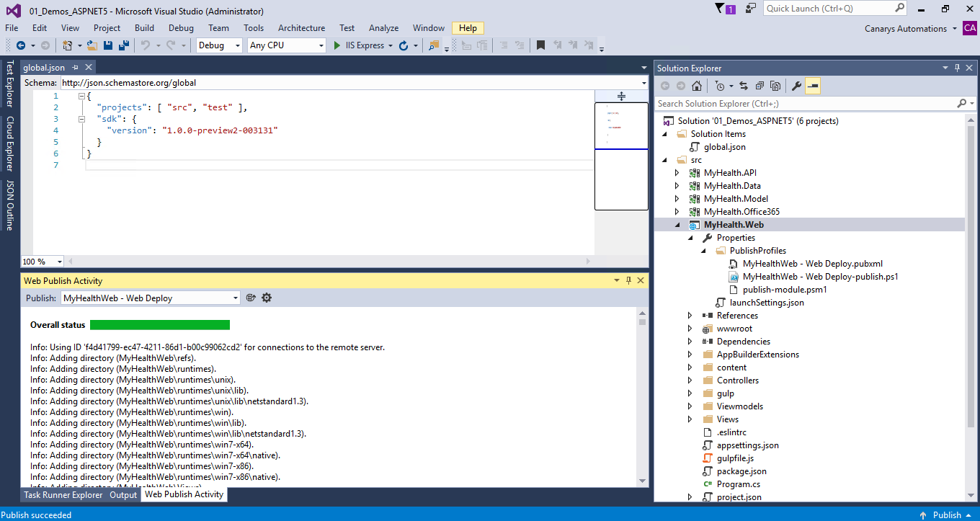The image size is (980, 521).
Task: Click the Navigate Backward arrow icon
Action: click(20, 45)
